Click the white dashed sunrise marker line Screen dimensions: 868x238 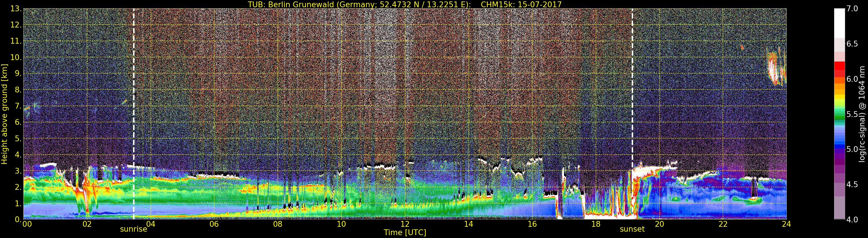click(134, 114)
